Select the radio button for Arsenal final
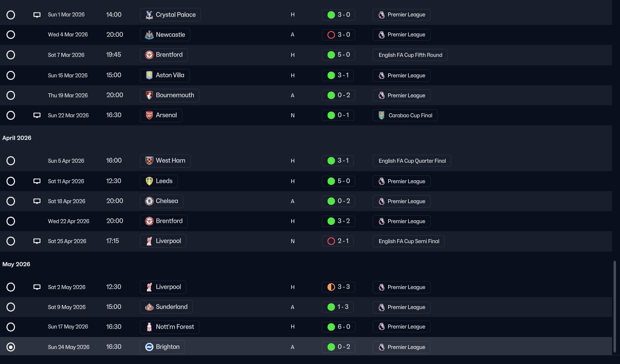This screenshot has height=364, width=620. click(10, 115)
